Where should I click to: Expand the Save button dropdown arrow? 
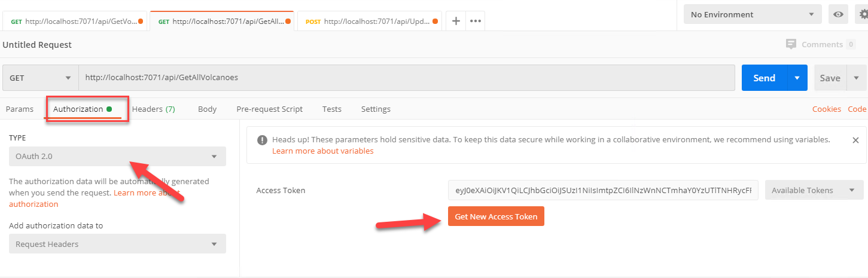(x=856, y=78)
